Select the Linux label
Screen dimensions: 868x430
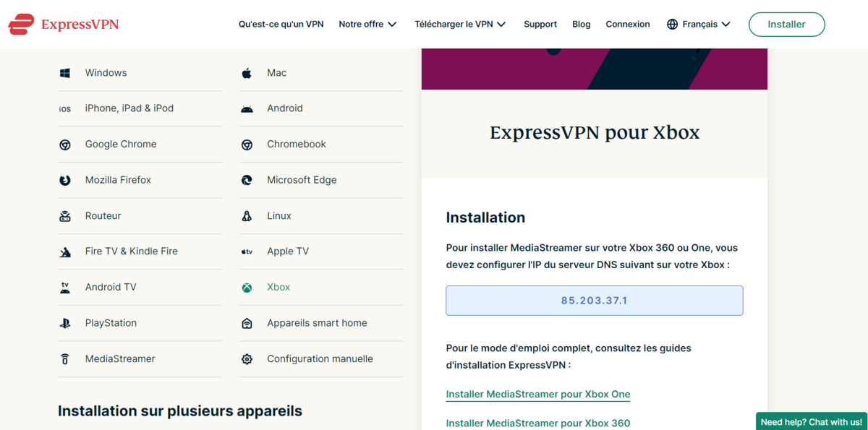[x=279, y=216]
